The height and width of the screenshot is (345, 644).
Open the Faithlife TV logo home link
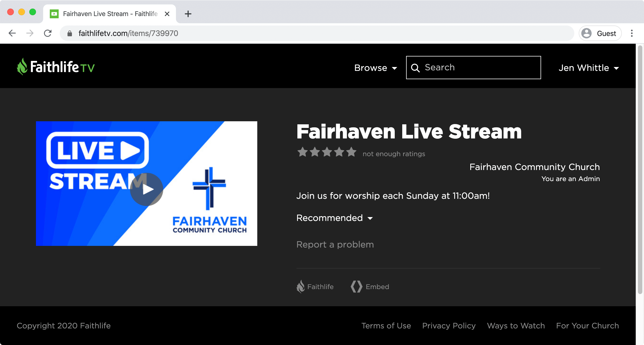tap(56, 67)
